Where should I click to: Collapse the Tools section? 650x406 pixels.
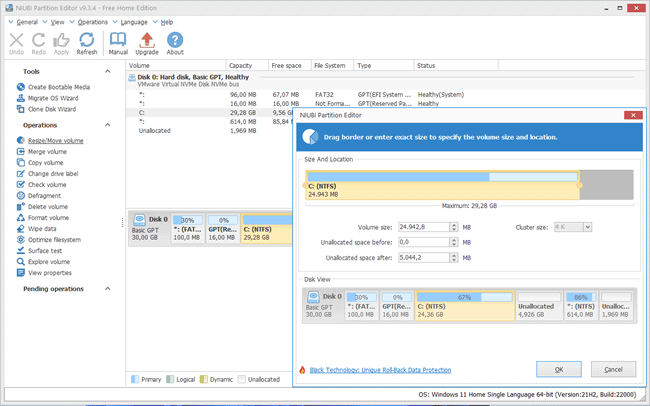(108, 71)
